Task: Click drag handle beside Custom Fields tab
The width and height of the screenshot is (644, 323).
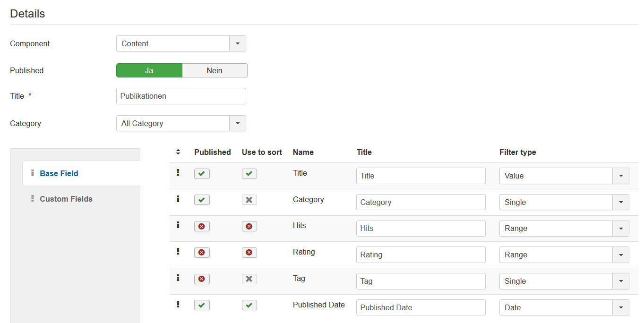Action: point(33,199)
